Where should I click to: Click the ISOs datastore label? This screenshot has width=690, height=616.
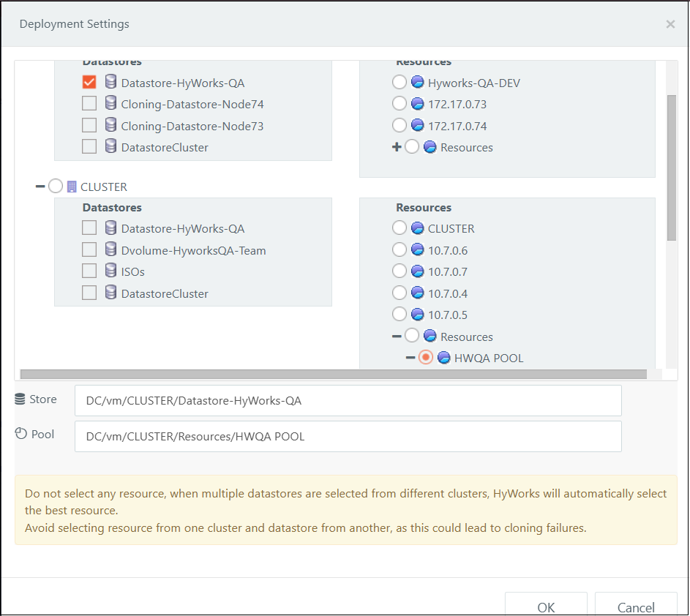coord(133,272)
